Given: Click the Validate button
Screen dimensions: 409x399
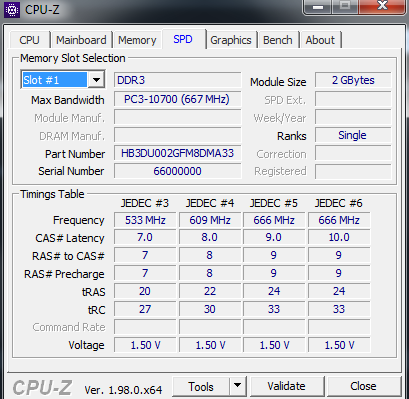Looking at the screenshot, I should [x=286, y=386].
